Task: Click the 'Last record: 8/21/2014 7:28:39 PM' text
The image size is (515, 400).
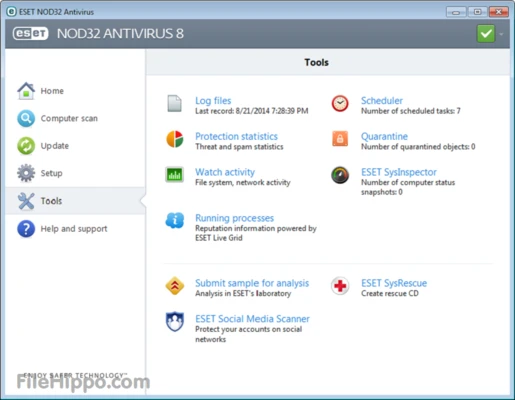Action: [x=252, y=111]
